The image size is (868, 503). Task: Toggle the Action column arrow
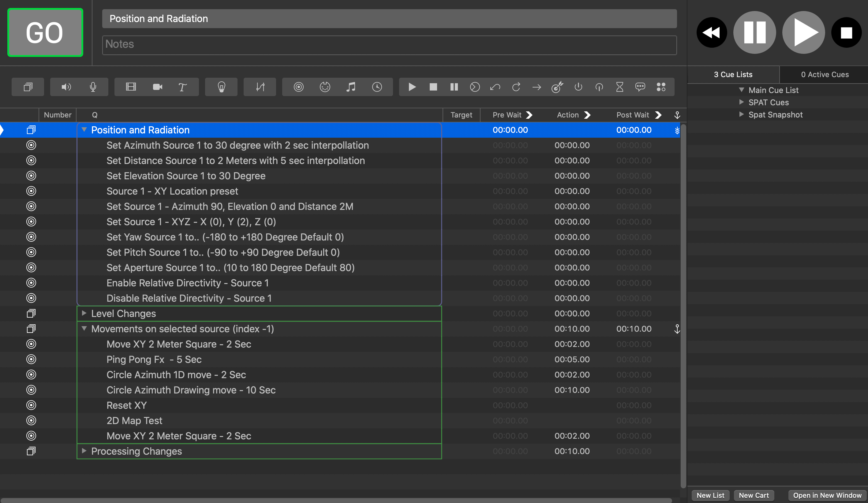[x=587, y=115]
